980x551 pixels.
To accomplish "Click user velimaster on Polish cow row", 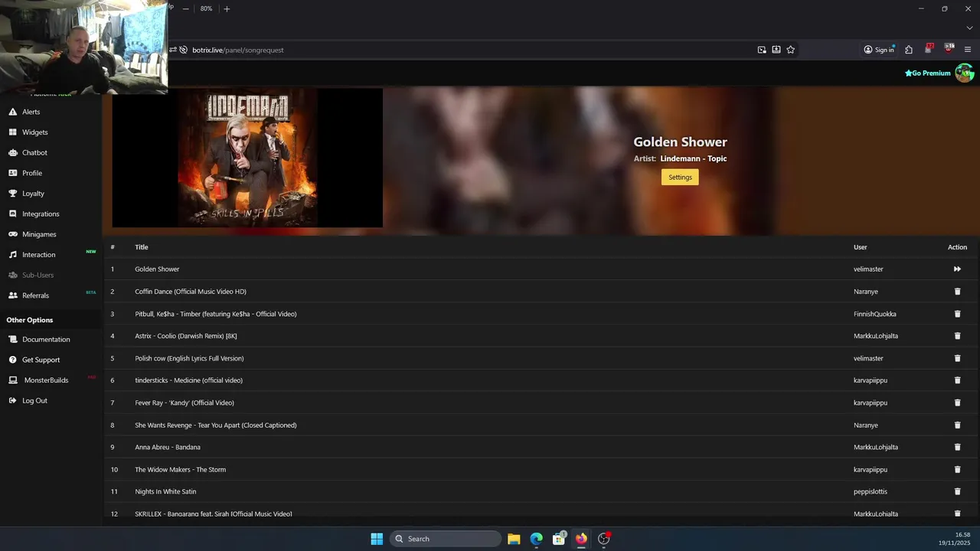I will 868,358.
